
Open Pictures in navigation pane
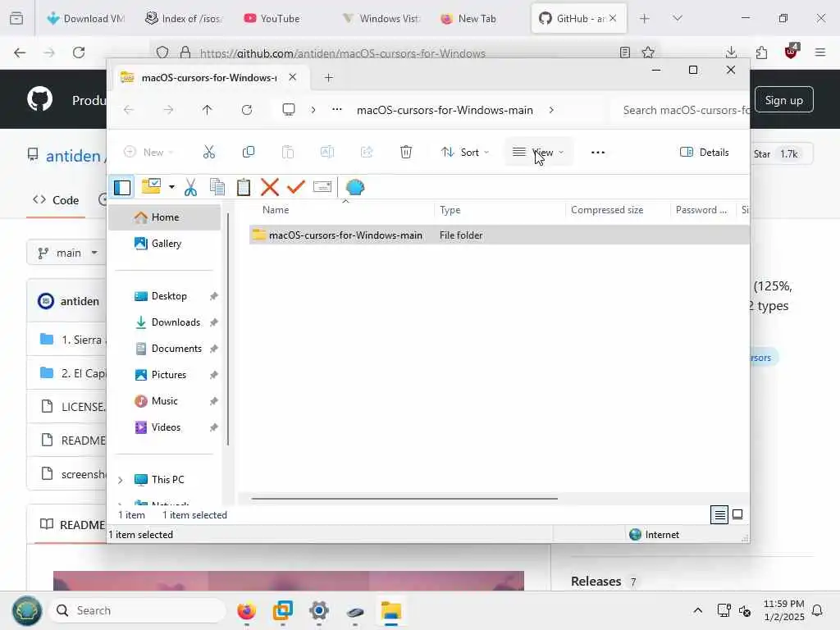pos(165,375)
